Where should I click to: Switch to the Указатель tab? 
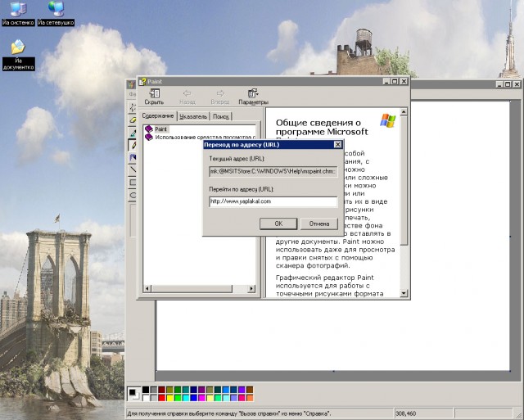tap(193, 116)
